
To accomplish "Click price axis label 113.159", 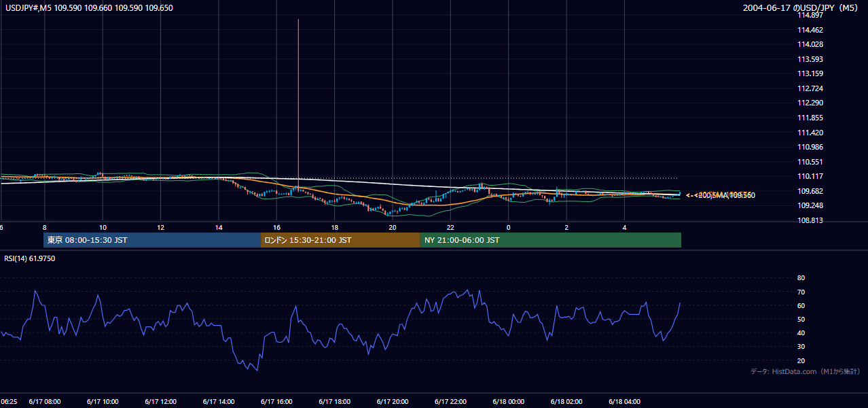I will 810,73.
